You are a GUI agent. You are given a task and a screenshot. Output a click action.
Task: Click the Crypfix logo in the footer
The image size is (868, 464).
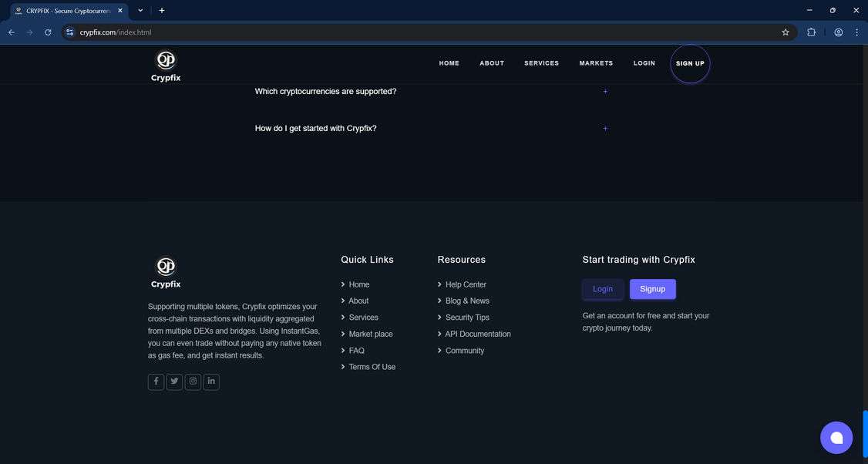[166, 272]
